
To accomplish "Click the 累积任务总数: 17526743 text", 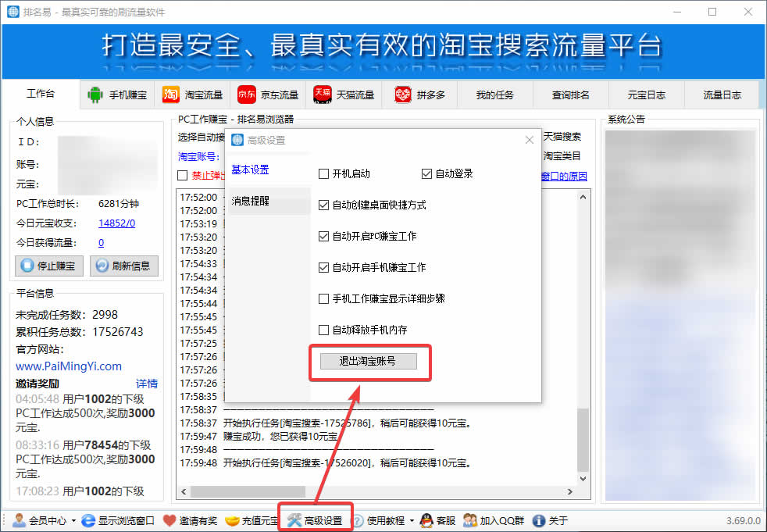I will tap(79, 332).
